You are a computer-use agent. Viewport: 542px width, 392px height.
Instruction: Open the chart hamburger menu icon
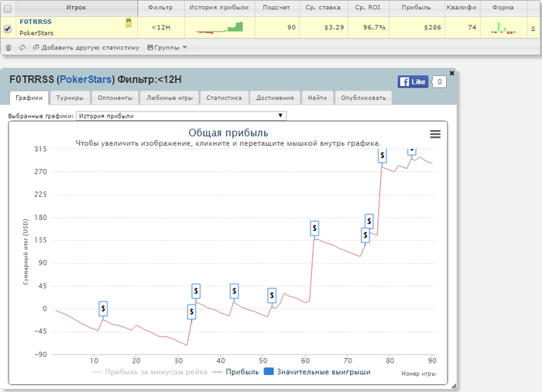coord(435,134)
